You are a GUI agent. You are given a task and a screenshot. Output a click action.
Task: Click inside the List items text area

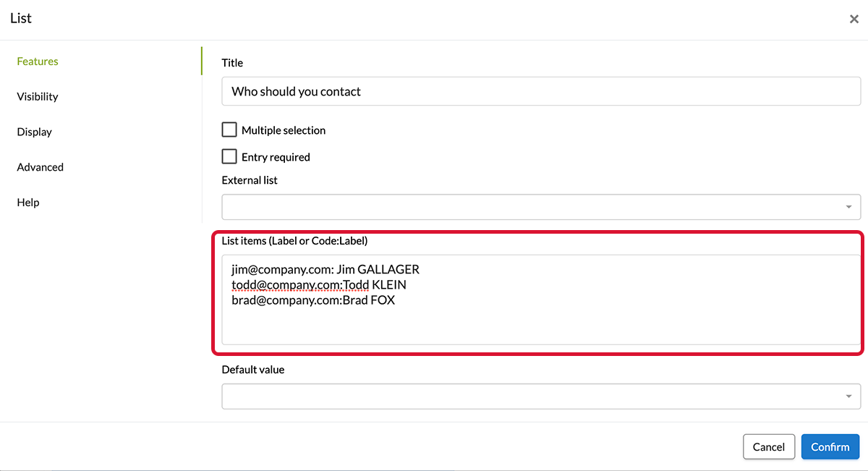tap(541, 300)
